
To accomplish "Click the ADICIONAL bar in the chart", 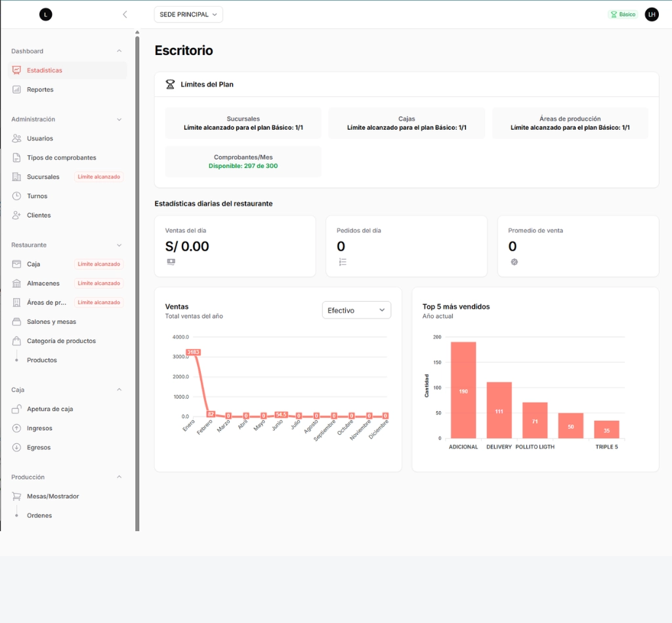I will point(463,390).
